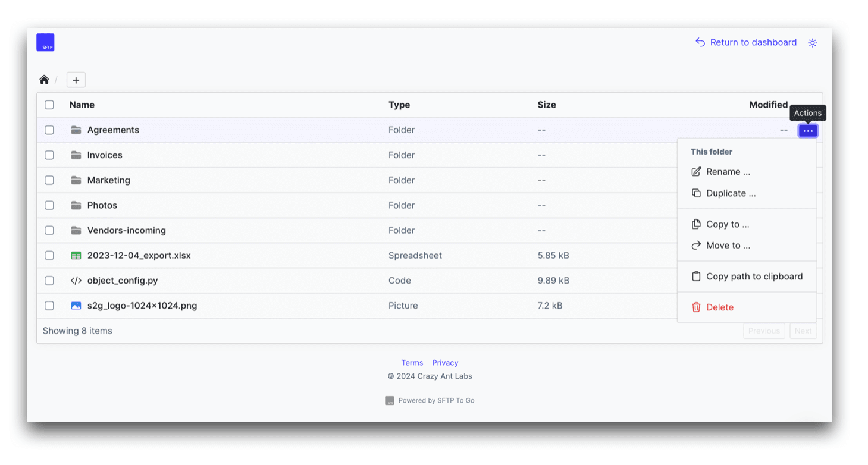Choose Copy to in the folder menu

coord(727,224)
